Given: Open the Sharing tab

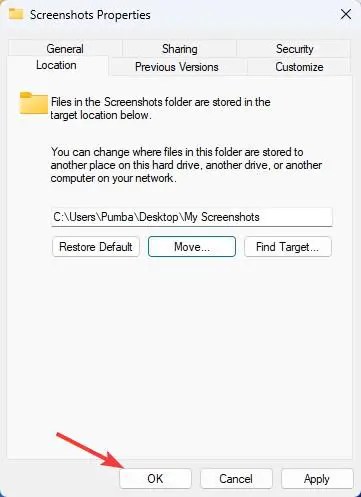Looking at the screenshot, I should coord(180,49).
